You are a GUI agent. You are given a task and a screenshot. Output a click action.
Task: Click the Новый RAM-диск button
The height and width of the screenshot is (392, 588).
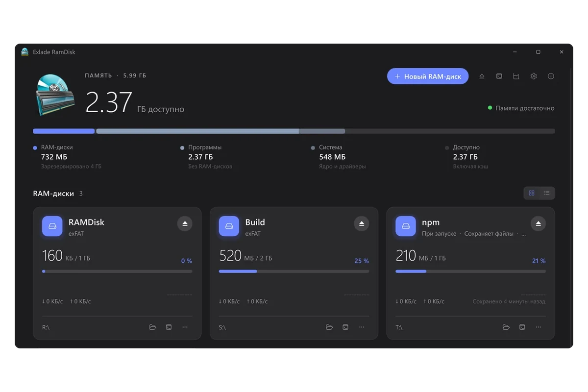click(x=428, y=76)
